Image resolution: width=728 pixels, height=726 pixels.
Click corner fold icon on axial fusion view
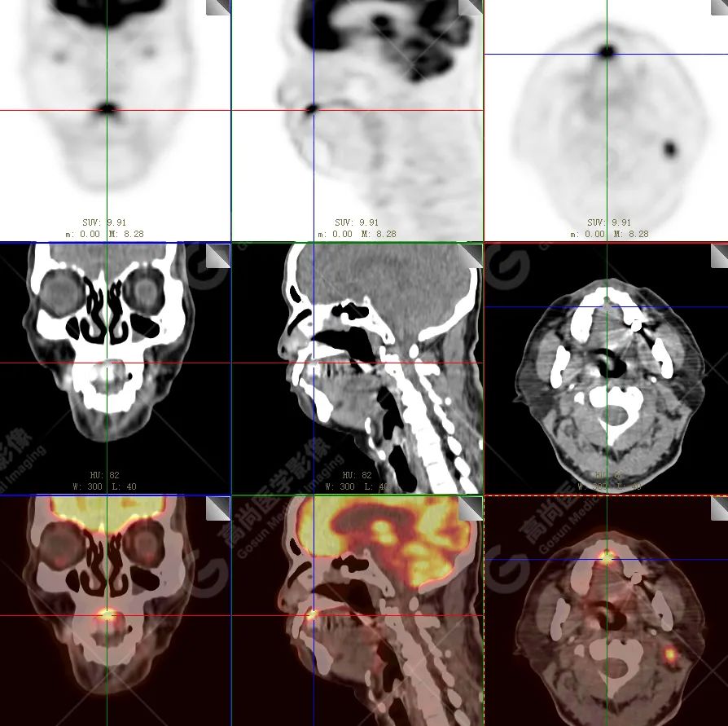pyautogui.click(x=719, y=508)
